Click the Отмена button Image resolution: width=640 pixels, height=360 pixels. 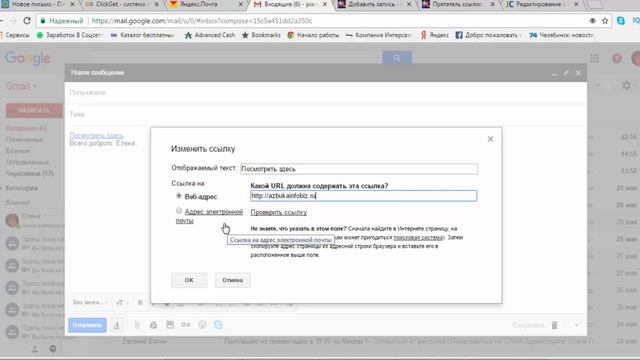[x=233, y=280]
